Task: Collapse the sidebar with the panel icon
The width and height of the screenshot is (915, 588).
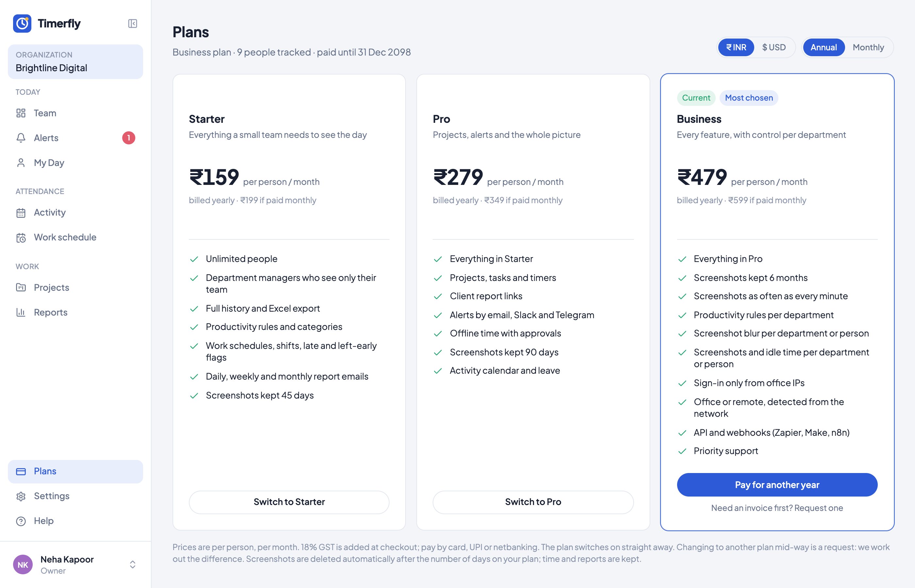Action: (133, 24)
